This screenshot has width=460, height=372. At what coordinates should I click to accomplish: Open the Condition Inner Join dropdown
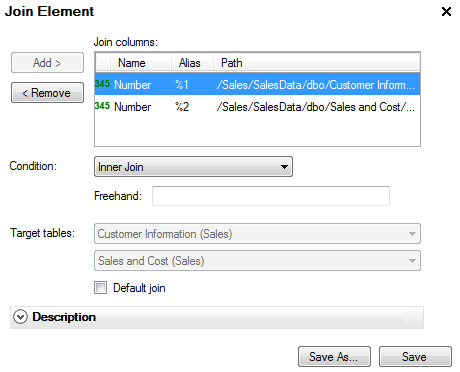193,167
